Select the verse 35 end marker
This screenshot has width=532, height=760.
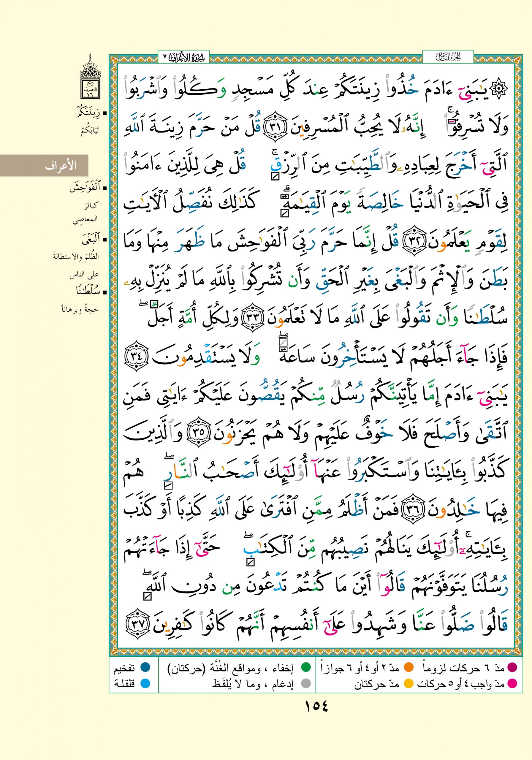point(199,432)
